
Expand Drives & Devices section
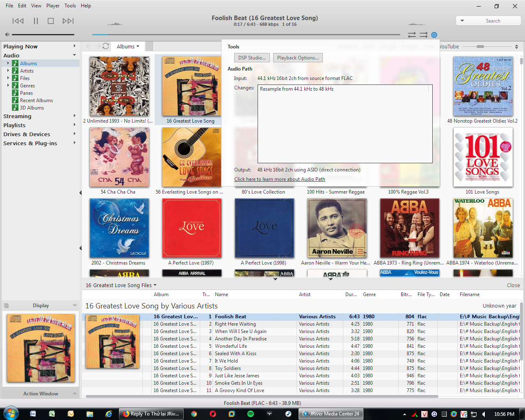tap(74, 134)
